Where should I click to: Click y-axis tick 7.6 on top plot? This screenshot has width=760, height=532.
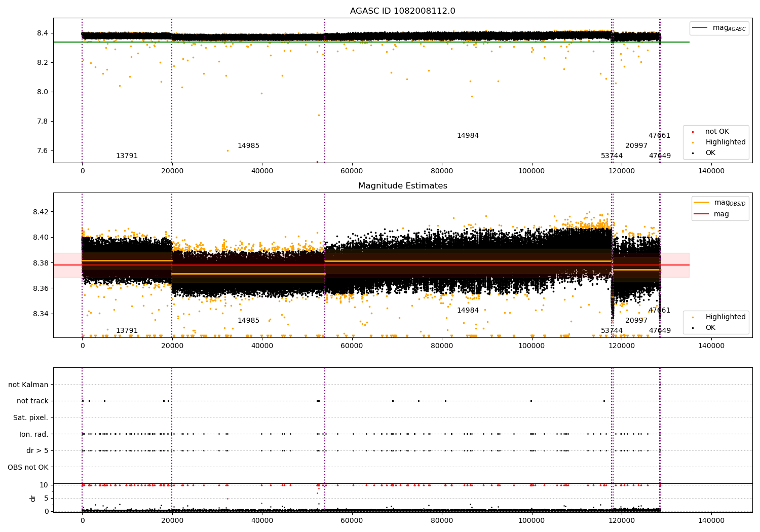(42, 151)
